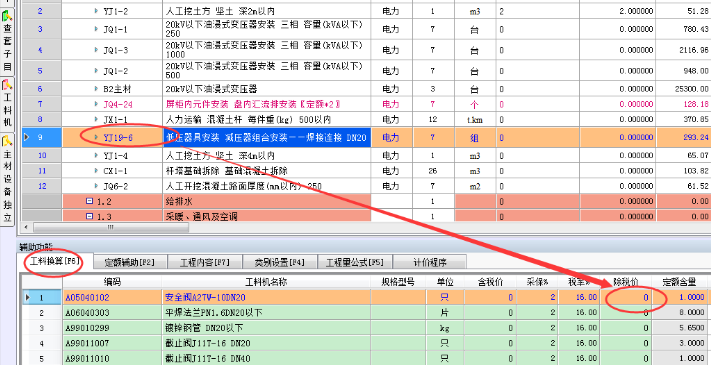Collapse section 1.3 采暖、通风及空调
711x365 pixels.
89,217
